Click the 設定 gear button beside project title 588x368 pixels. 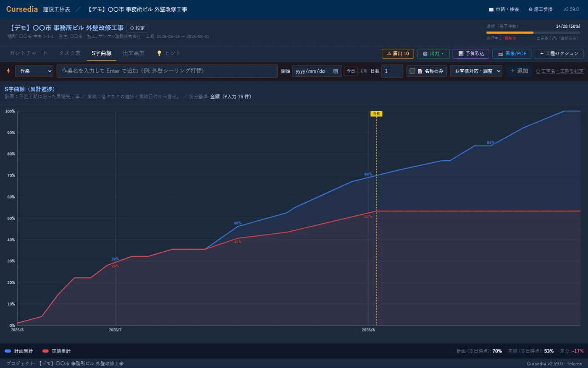pyautogui.click(x=137, y=28)
